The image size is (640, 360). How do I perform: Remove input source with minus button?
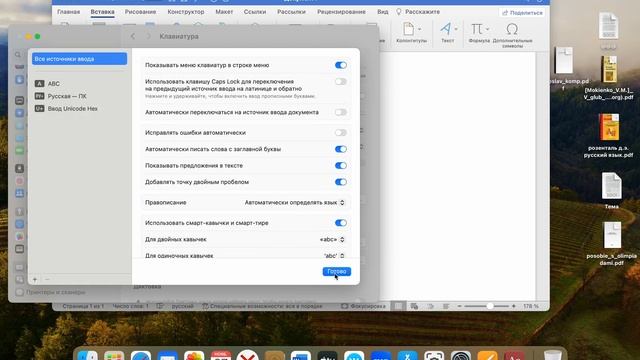(x=47, y=280)
